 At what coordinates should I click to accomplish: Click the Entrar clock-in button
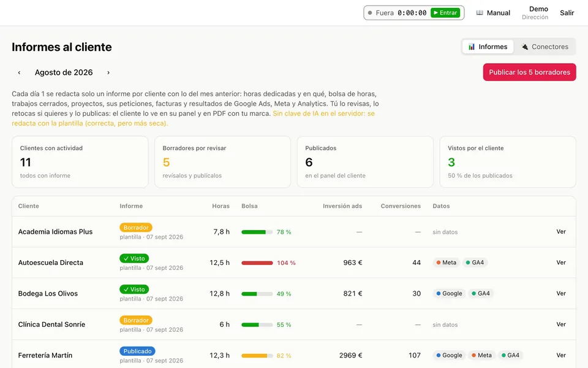click(445, 13)
